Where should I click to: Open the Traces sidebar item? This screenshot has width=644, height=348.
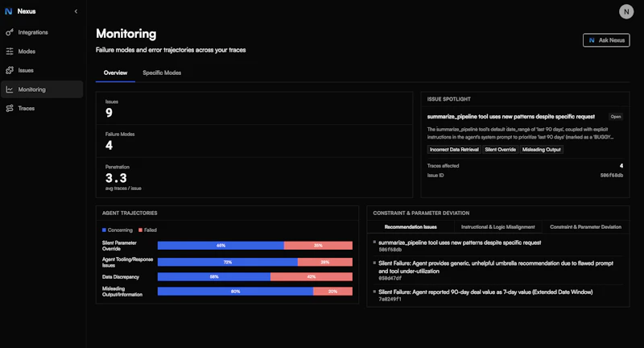click(x=42, y=109)
